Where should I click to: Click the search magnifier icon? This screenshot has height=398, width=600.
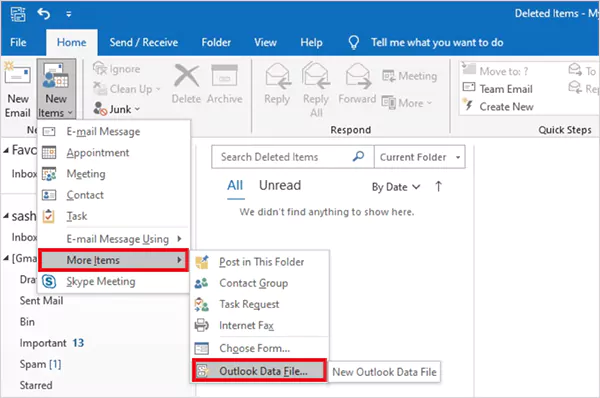pos(358,156)
